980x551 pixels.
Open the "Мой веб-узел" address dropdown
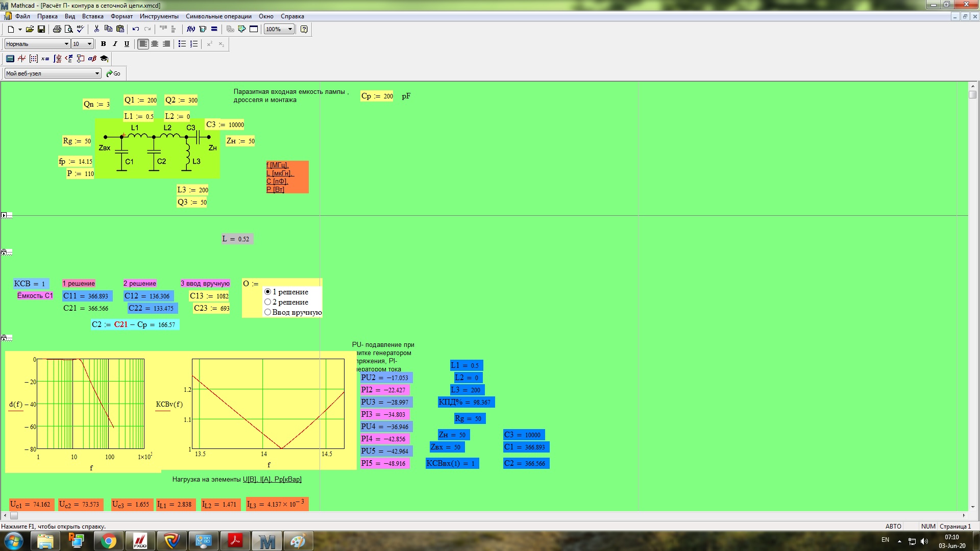[x=97, y=73]
